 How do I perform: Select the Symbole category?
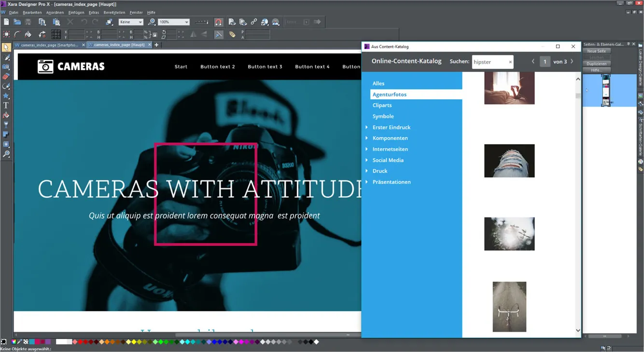(383, 116)
